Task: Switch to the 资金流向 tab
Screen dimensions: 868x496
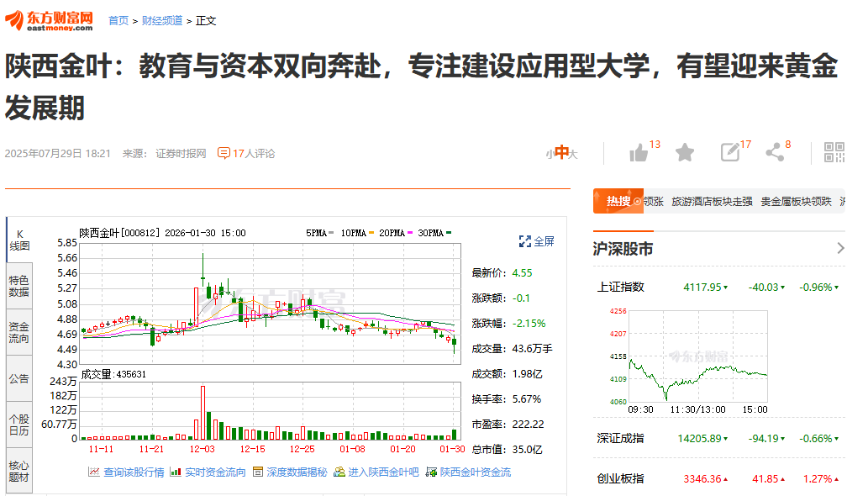Action: pos(18,332)
